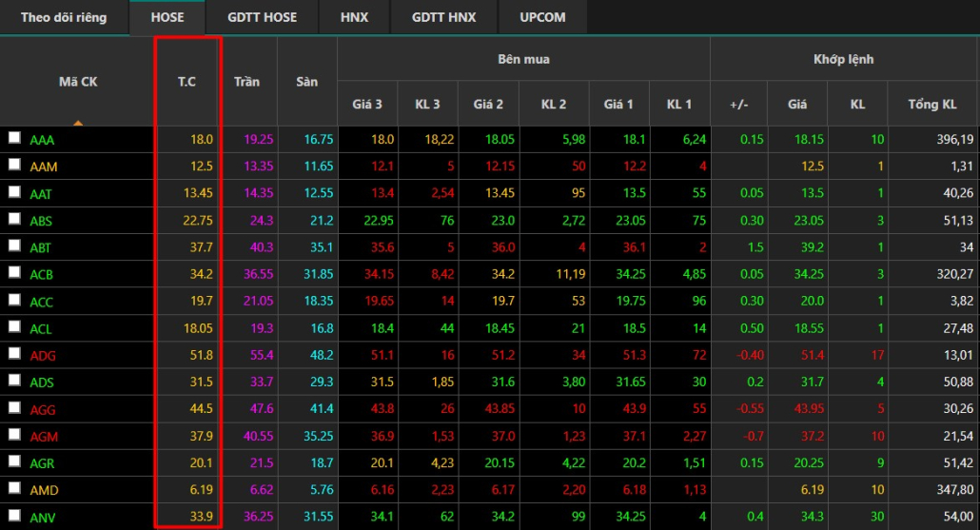
Task: Click the sort arrow under Mã CK
Action: click(x=77, y=123)
